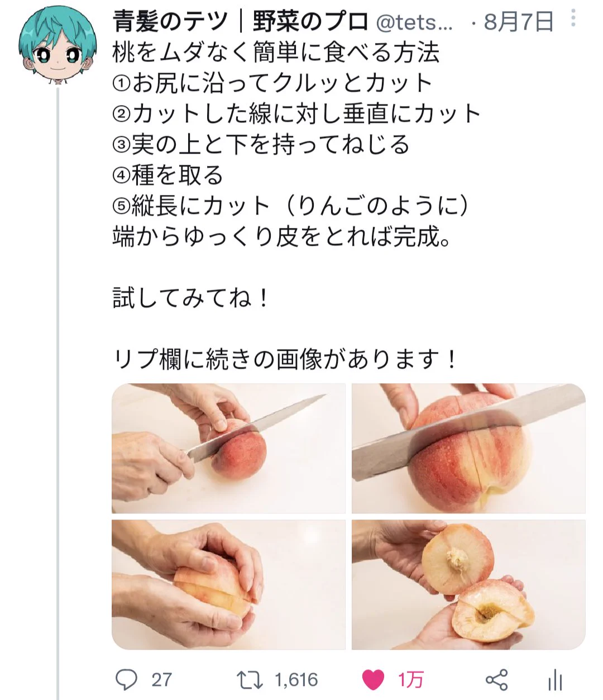Open the @tets... username handle
This screenshot has width=603, height=700.
coord(415,22)
